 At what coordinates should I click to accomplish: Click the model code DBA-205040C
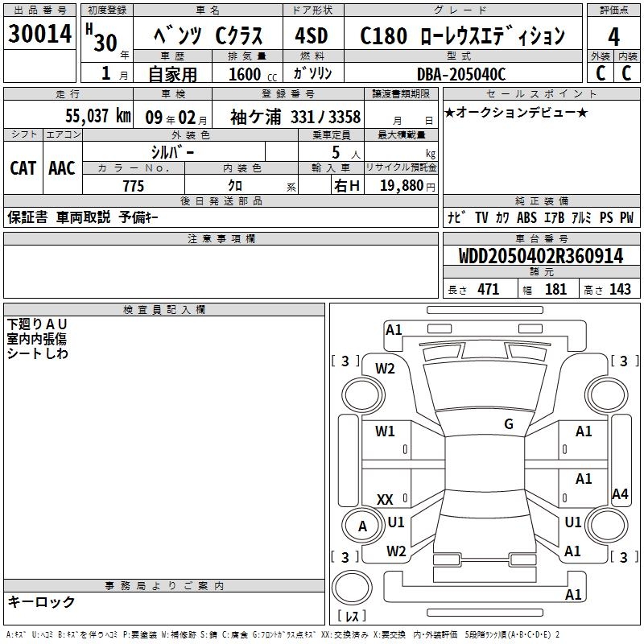click(x=461, y=74)
